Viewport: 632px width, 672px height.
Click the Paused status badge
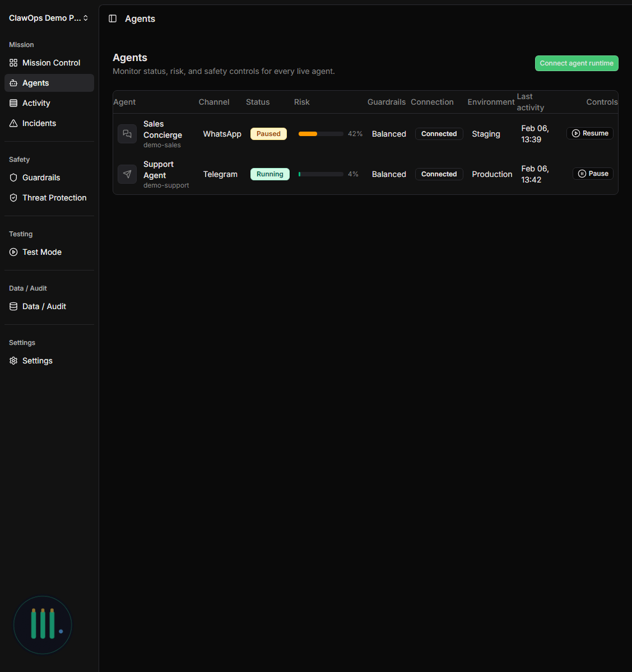click(x=268, y=134)
